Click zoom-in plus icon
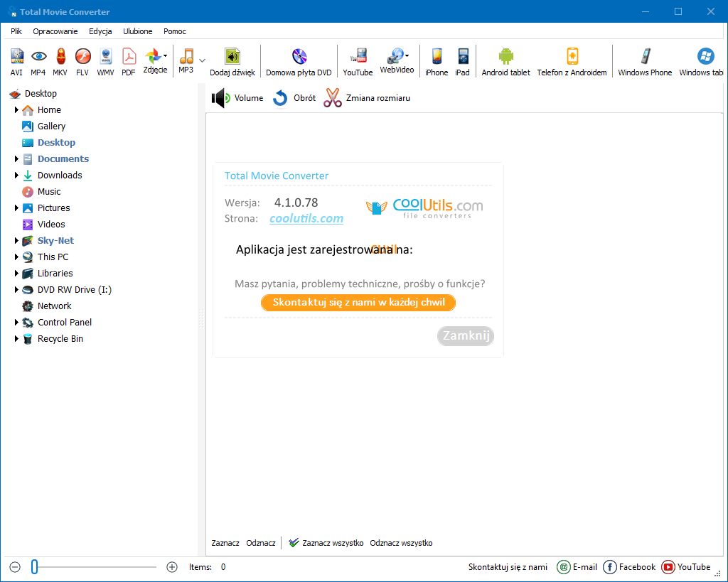The height and width of the screenshot is (582, 728). pos(172,566)
